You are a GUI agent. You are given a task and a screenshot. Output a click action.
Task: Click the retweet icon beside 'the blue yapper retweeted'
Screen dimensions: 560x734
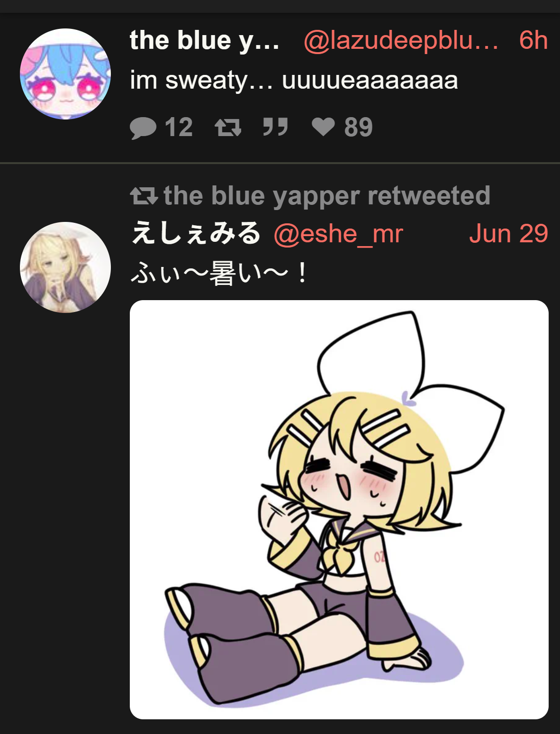tap(144, 196)
